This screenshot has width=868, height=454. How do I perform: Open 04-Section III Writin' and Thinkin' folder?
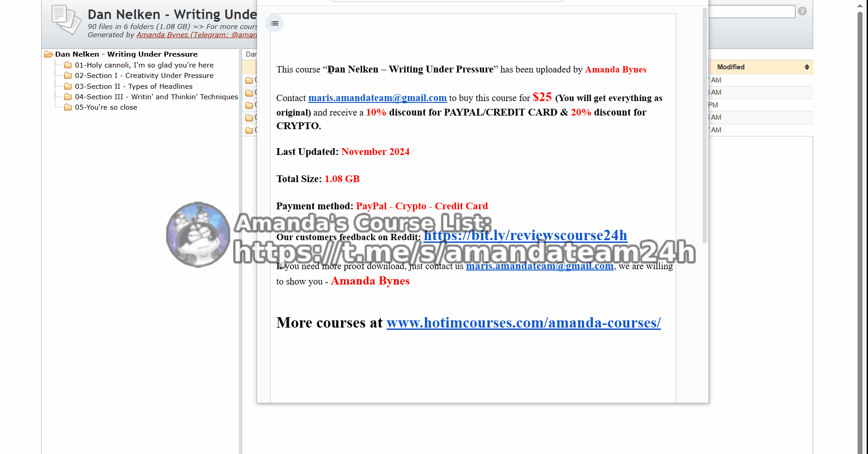pyautogui.click(x=156, y=97)
